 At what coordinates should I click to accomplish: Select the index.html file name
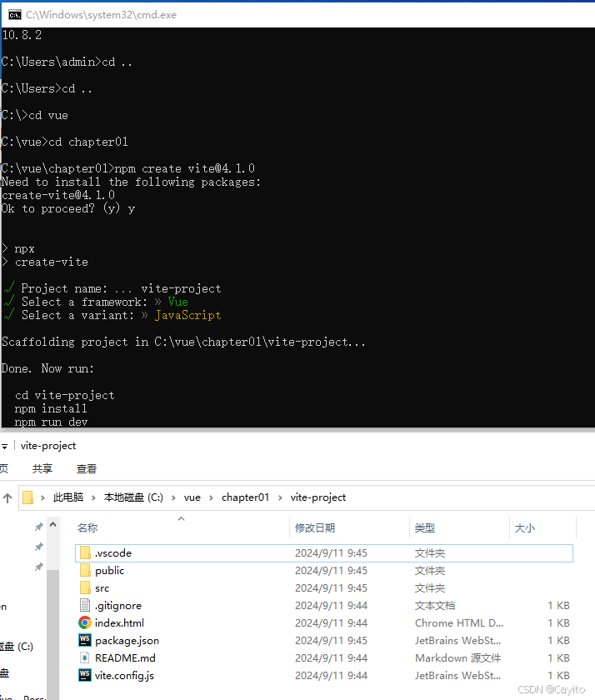120,622
